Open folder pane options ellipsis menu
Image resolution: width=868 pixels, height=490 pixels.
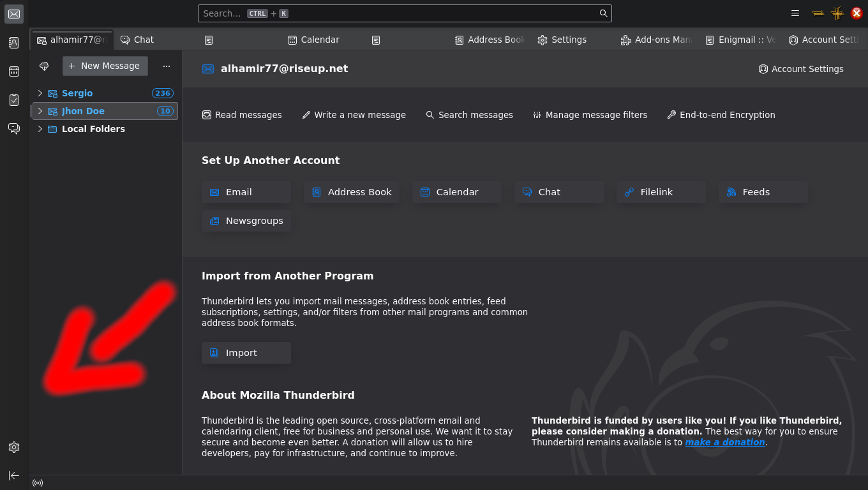[167, 66]
